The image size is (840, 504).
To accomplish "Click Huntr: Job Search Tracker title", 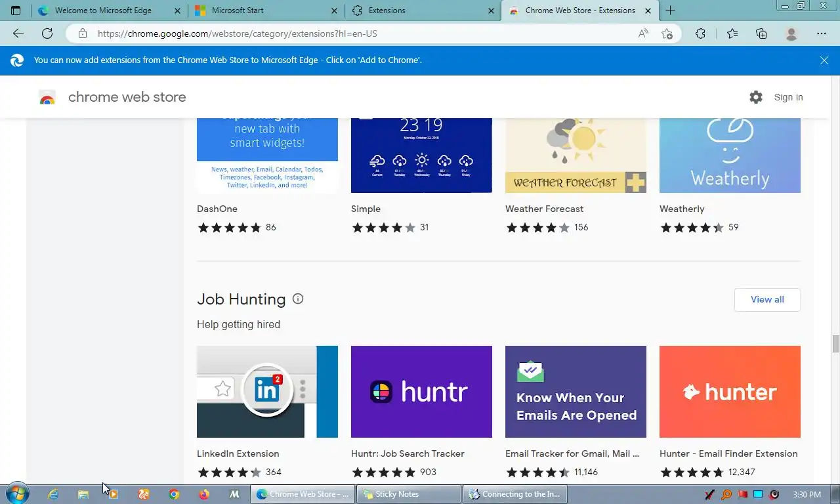I will (x=408, y=453).
